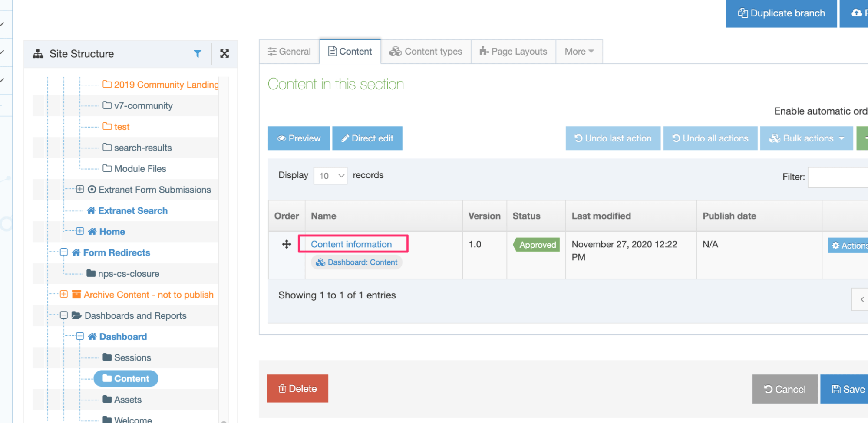Screen dimensions: 868x423
Task: Open the nps-cs-closure folder
Action: tap(128, 274)
